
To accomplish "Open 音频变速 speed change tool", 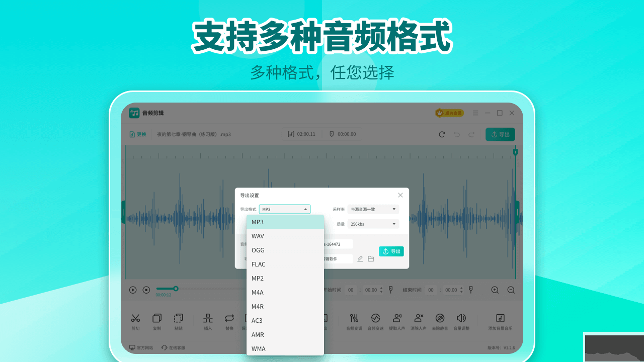I will coord(375,322).
